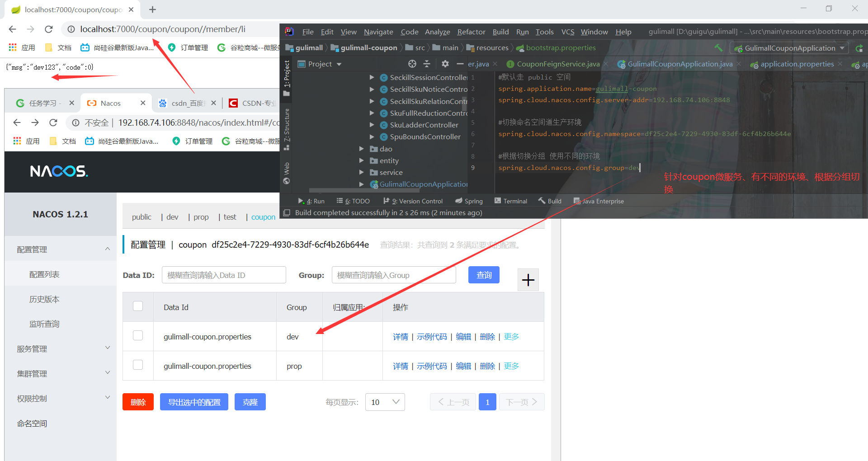This screenshot has width=868, height=461.
Task: Click into the Group search field
Action: (x=394, y=275)
